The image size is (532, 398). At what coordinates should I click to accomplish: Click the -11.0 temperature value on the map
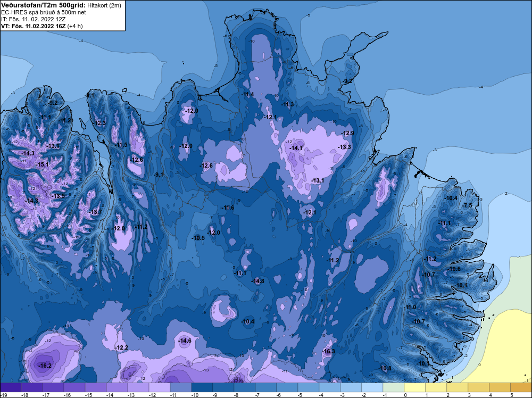click(x=410, y=308)
